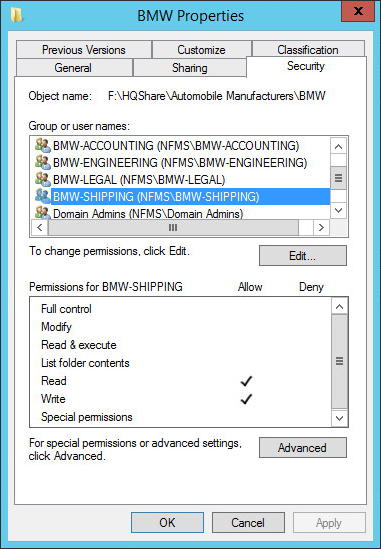Switch to the Sharing tab
This screenshot has width=381, height=549.
coord(189,68)
